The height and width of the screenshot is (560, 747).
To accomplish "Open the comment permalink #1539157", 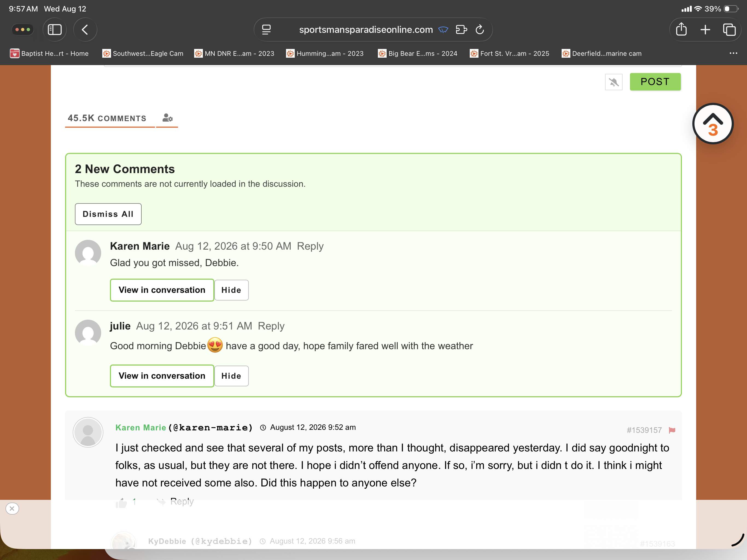I will tap(644, 430).
